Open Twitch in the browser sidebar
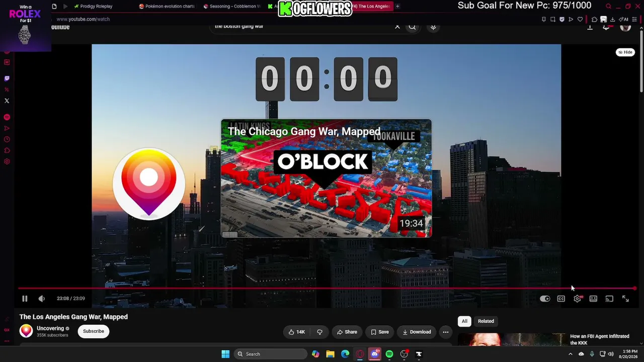The width and height of the screenshot is (644, 362). click(7, 78)
